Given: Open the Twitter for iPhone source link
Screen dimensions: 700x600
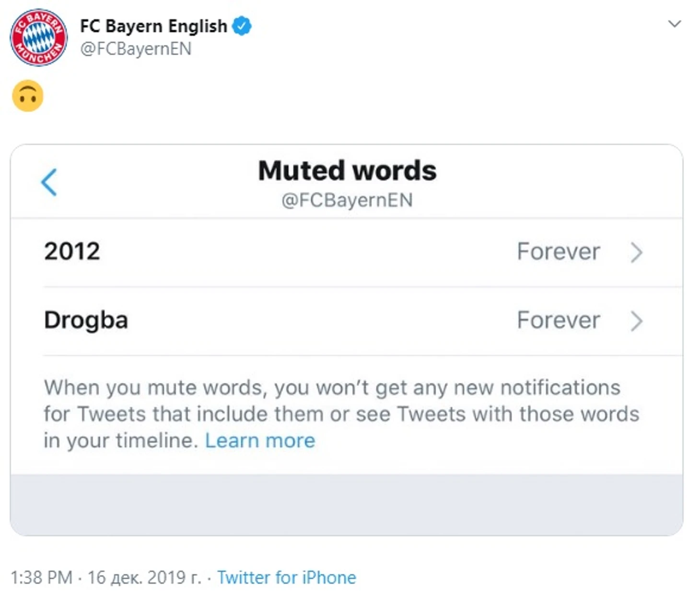Looking at the screenshot, I should 287,577.
